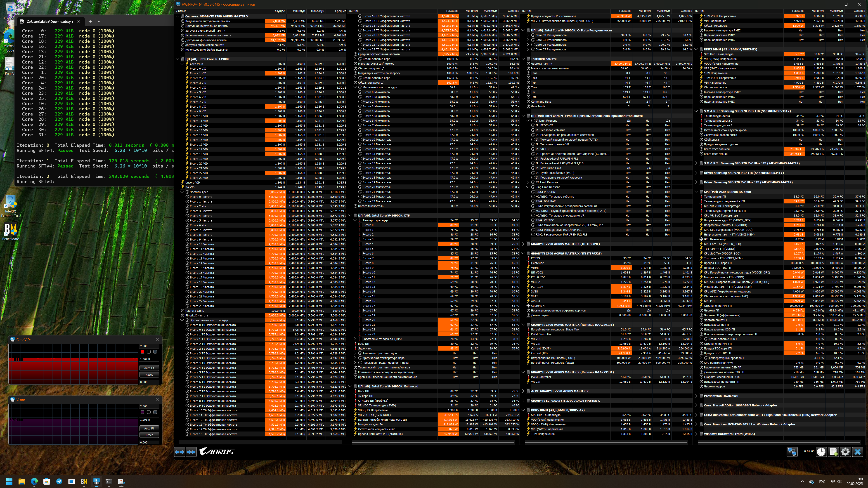868x488 pixels.
Task: Click the HWiNFO reset clock icon
Action: (x=821, y=452)
